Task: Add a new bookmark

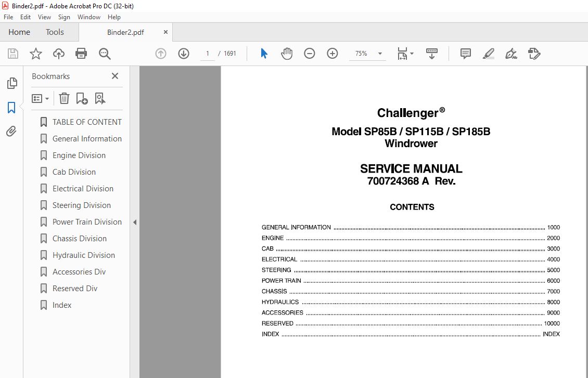Action: click(x=82, y=98)
